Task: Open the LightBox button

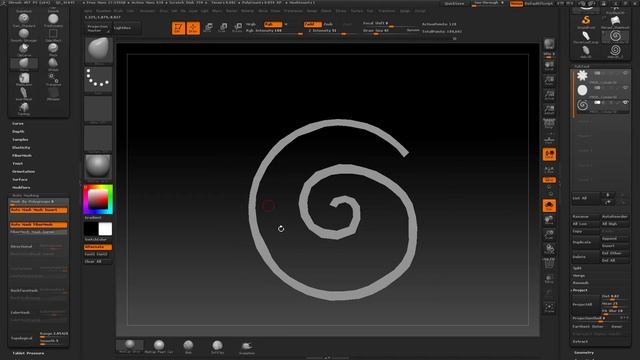Action: [126, 28]
